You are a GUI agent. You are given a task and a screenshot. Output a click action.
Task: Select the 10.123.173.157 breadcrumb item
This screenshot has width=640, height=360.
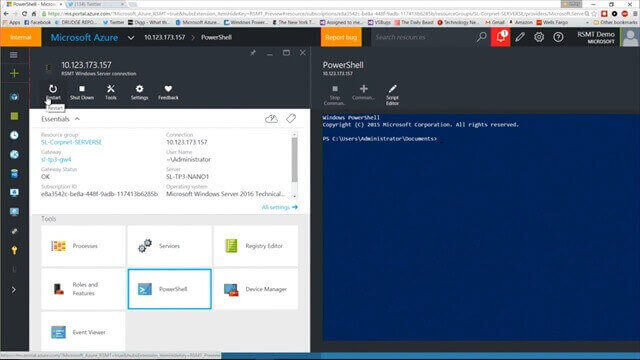(164, 37)
